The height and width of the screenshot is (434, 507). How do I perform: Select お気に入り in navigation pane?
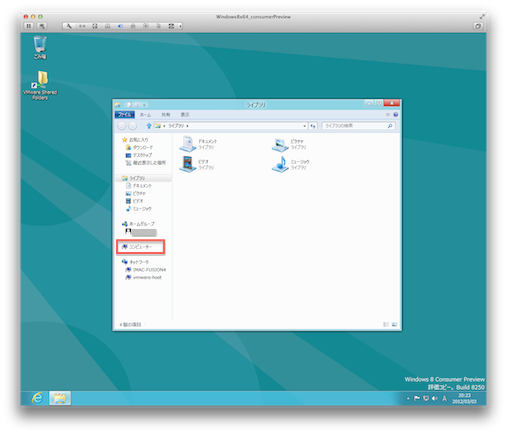click(x=135, y=140)
